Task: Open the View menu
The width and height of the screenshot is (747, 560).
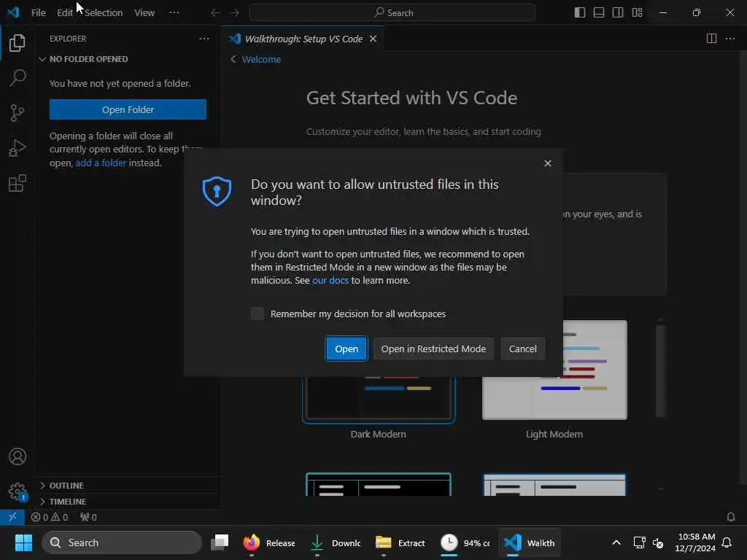Action: click(144, 12)
